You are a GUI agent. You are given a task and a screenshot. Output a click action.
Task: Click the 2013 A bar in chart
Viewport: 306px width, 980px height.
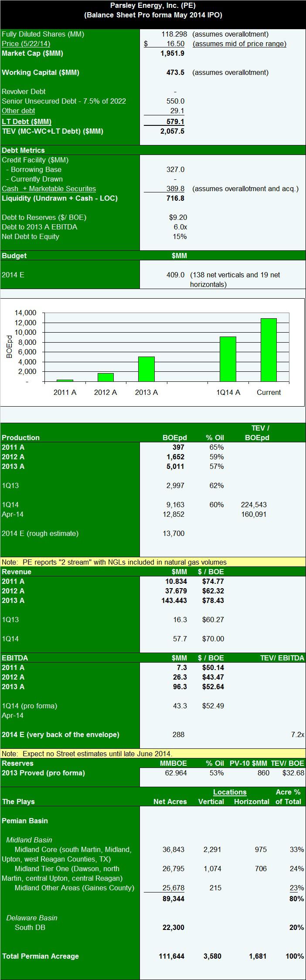pos(146,369)
